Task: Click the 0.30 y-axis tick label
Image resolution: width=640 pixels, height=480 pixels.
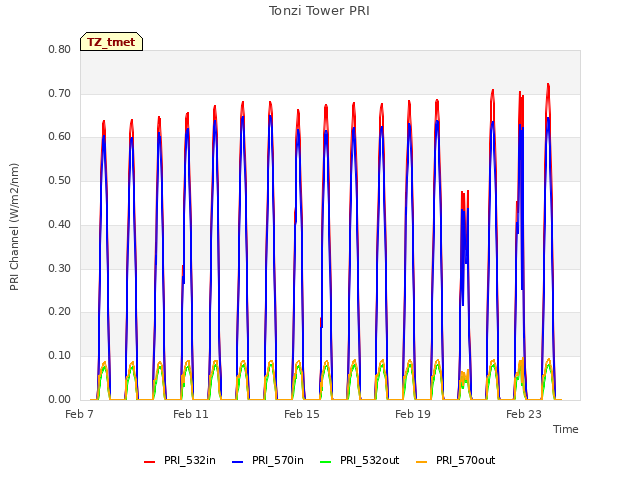Action: [x=60, y=268]
